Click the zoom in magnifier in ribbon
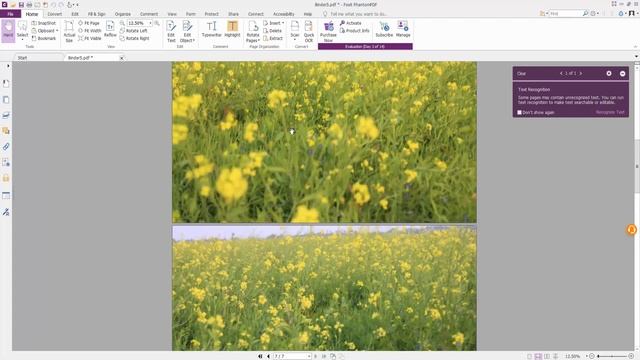The width and height of the screenshot is (640, 360). 157,23
